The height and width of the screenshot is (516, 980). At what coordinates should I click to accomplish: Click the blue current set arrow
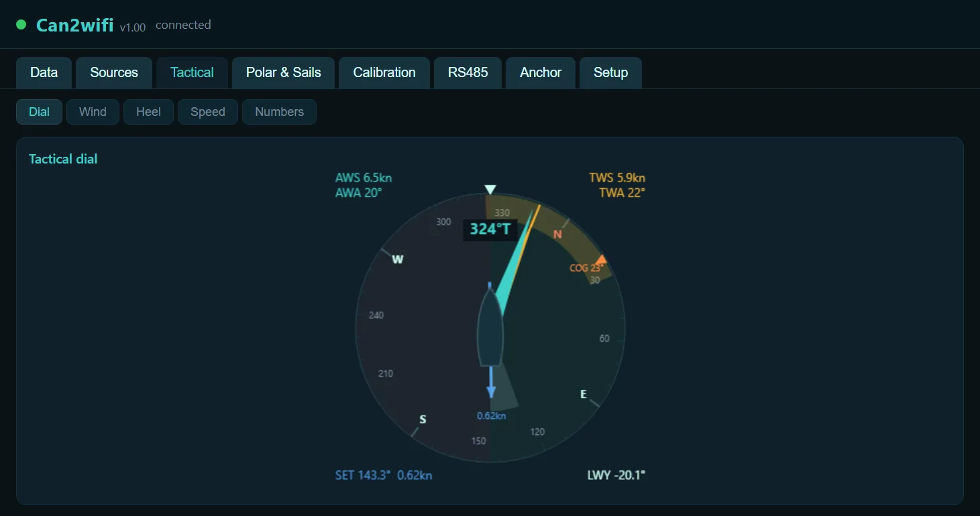coord(491,382)
